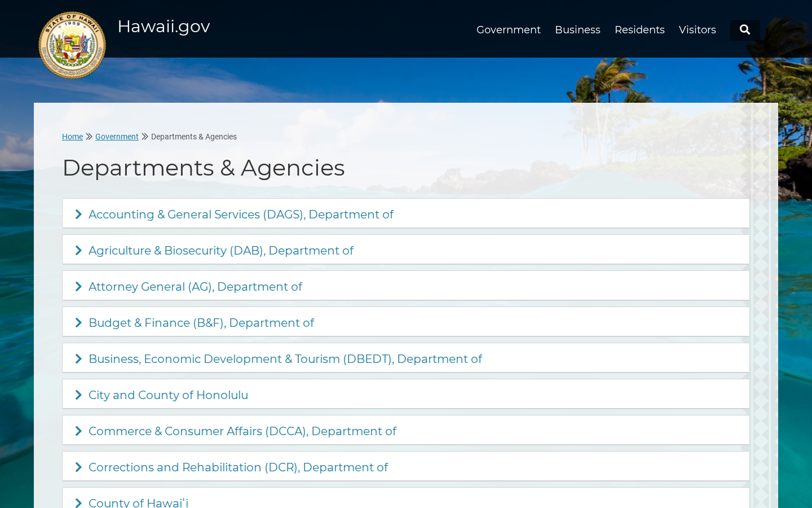Click 'County of Hawai'i' text
812x508 pixels.
click(138, 502)
